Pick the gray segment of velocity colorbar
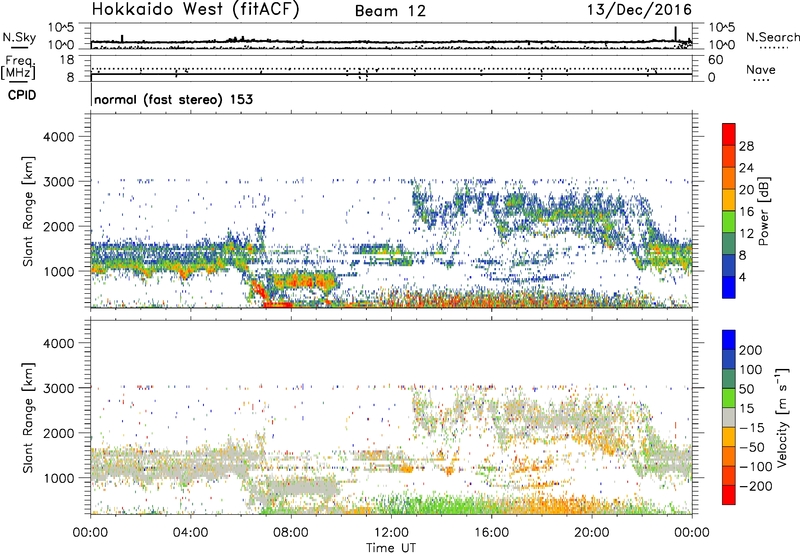800x554 pixels. coord(729,417)
